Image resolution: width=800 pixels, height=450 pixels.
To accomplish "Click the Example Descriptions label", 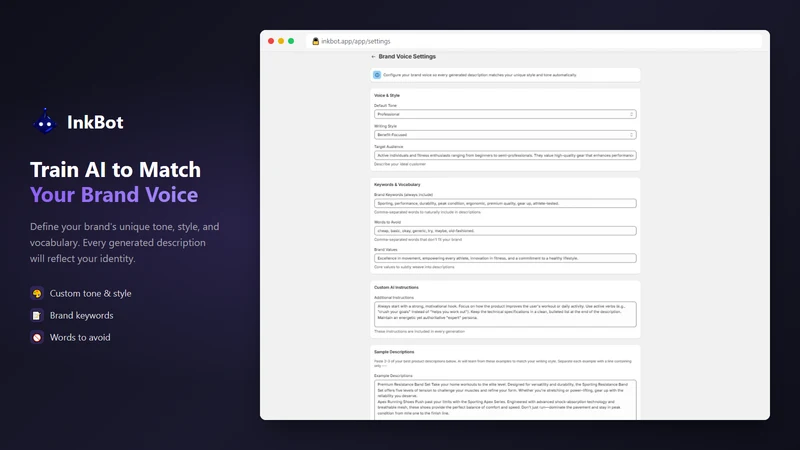I will [x=393, y=376].
